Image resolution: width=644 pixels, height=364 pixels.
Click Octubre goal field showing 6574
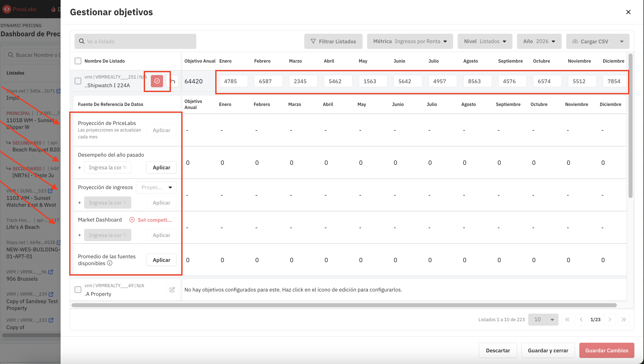point(547,81)
